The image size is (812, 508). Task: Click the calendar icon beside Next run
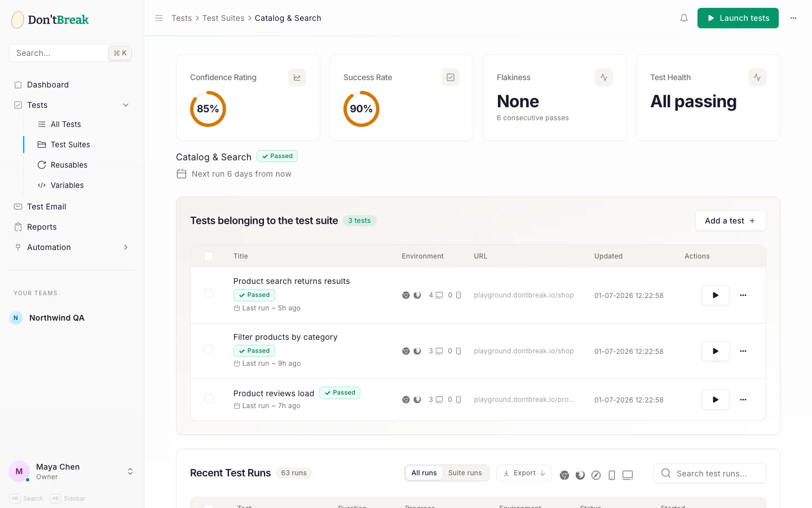pyautogui.click(x=182, y=174)
